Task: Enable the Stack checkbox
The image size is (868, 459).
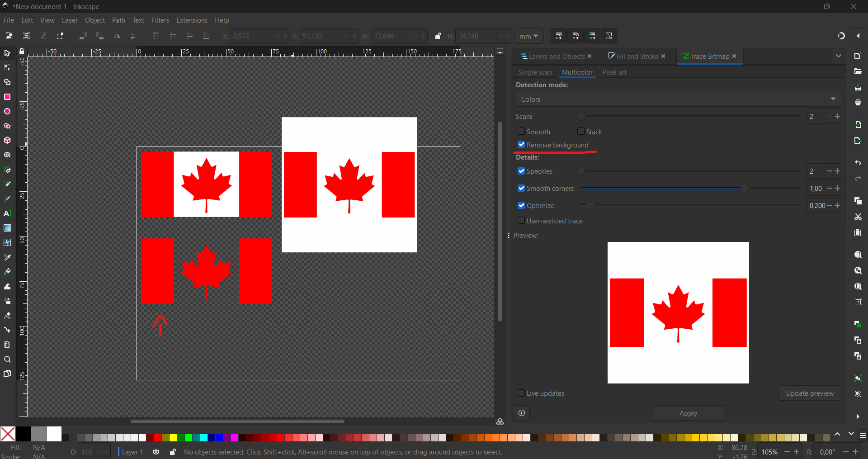Action: click(581, 132)
